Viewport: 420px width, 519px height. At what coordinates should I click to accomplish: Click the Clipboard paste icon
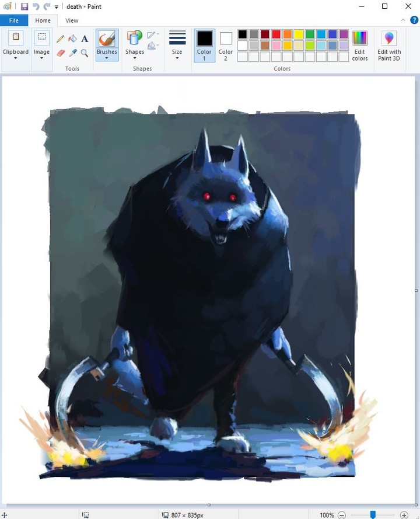[x=16, y=37]
